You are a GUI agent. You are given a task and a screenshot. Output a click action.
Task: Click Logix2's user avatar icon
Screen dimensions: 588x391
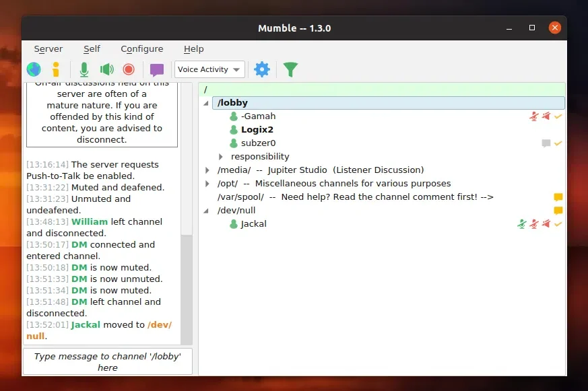click(234, 130)
